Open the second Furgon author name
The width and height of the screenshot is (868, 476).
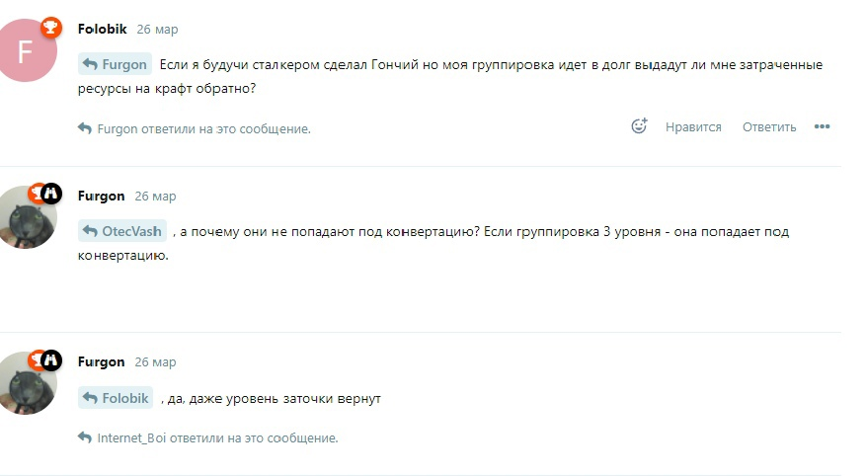pyautogui.click(x=102, y=362)
